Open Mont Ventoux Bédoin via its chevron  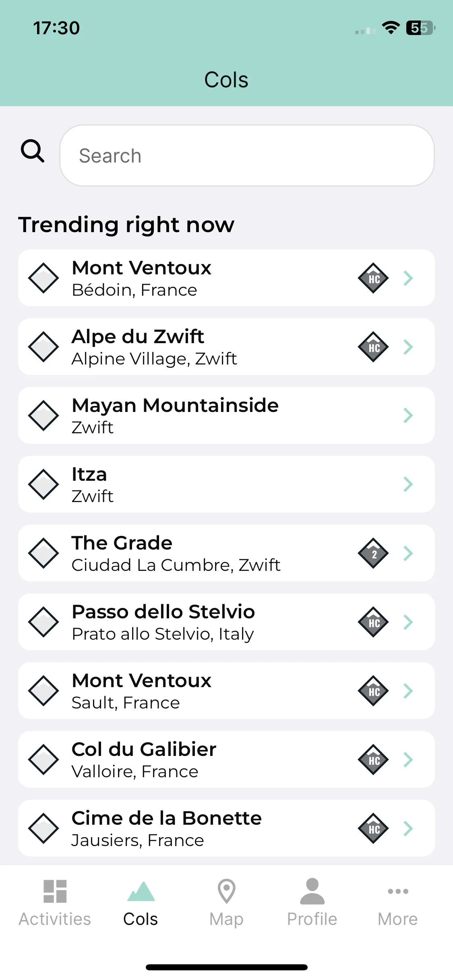click(408, 278)
